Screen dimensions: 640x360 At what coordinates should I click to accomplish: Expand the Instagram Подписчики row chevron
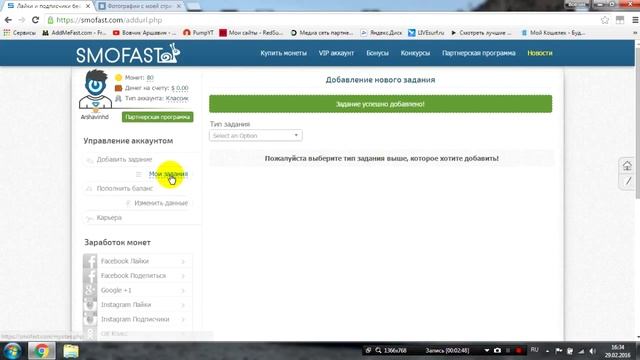tap(183, 320)
